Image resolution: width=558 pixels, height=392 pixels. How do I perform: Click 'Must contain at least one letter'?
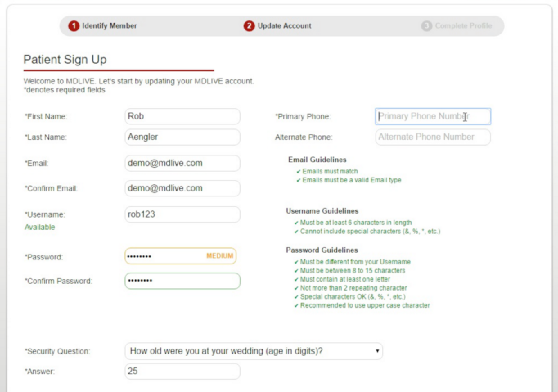click(345, 279)
